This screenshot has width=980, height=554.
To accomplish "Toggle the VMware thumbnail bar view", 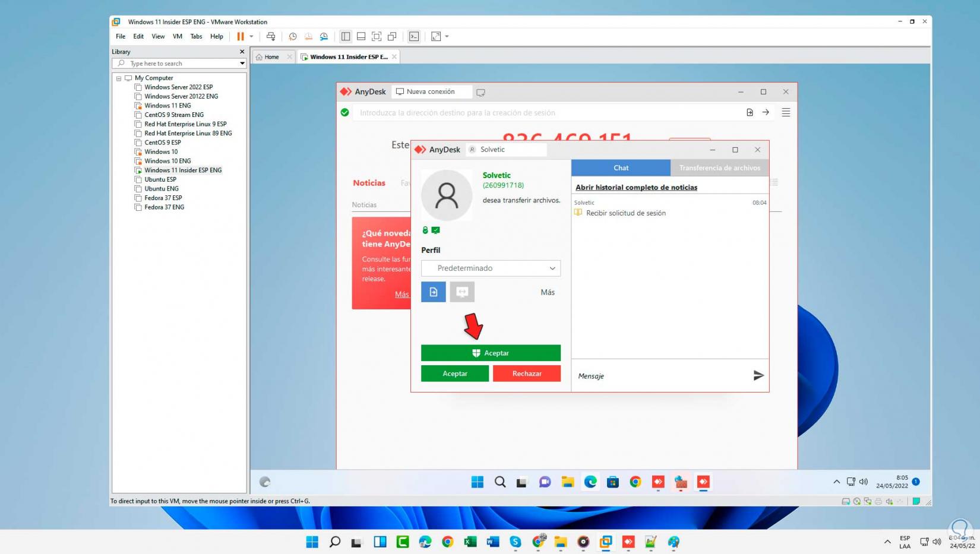I will 361,36.
